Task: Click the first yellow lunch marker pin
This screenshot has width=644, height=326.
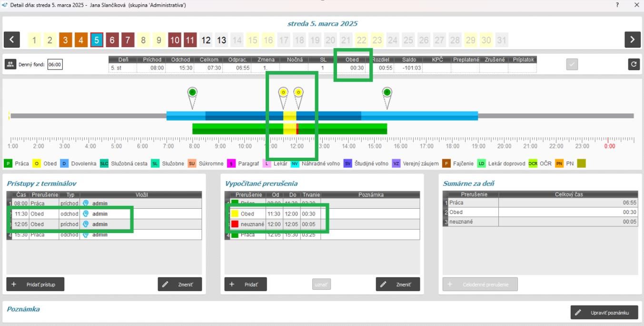Action: point(283,92)
